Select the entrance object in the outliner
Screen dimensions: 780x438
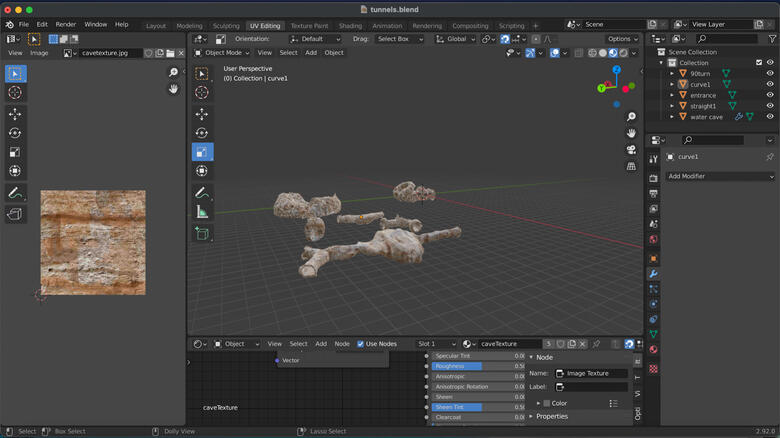(x=703, y=95)
